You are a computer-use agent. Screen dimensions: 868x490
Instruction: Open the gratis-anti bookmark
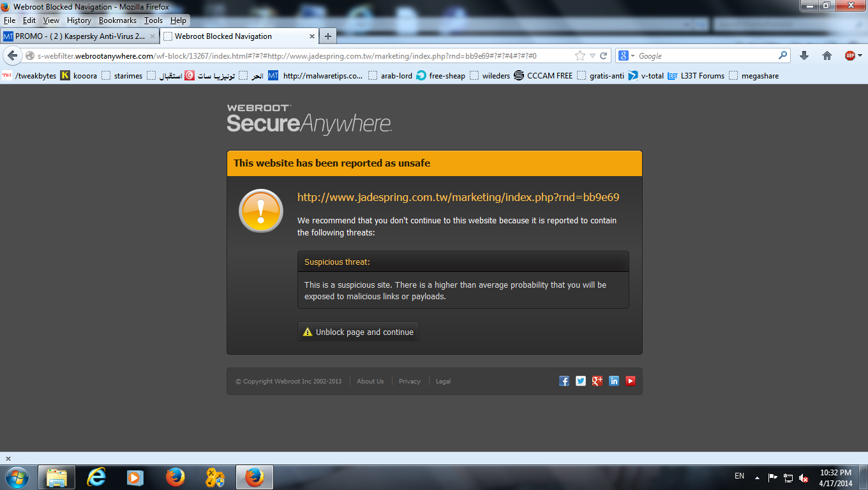600,75
